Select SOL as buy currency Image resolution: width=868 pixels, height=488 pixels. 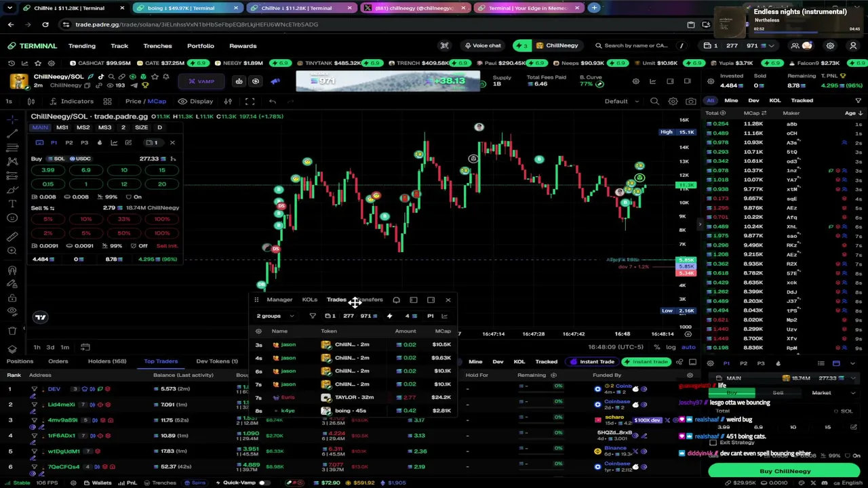(56, 159)
